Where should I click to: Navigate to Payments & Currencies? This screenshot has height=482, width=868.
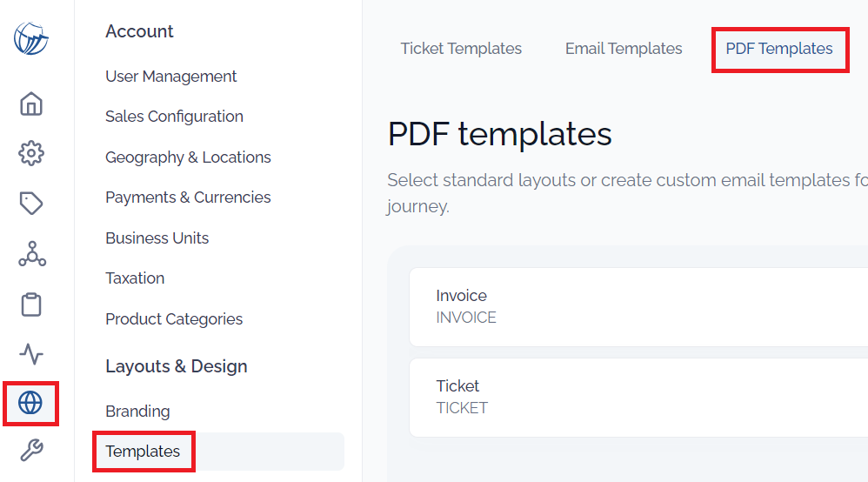point(188,197)
